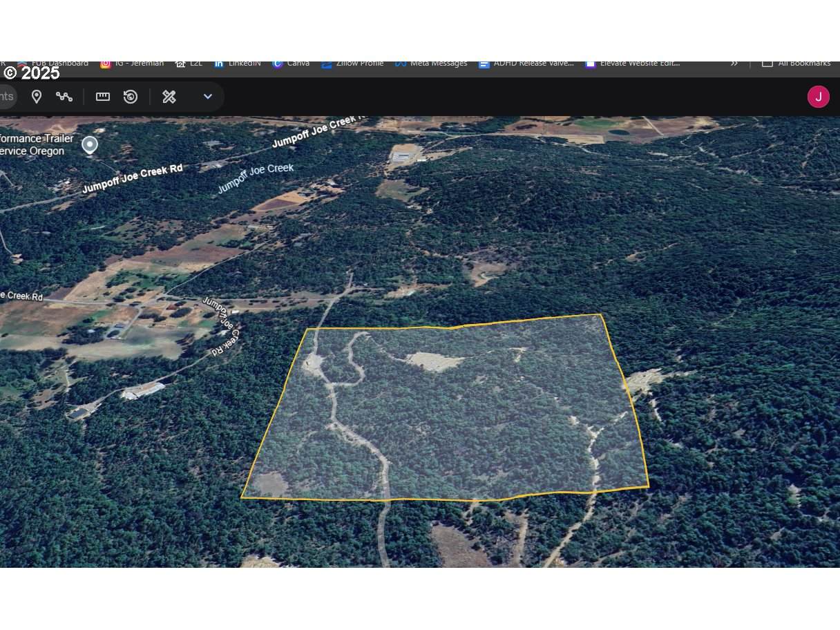Open the FUB Dashboard bookmark

(54, 63)
